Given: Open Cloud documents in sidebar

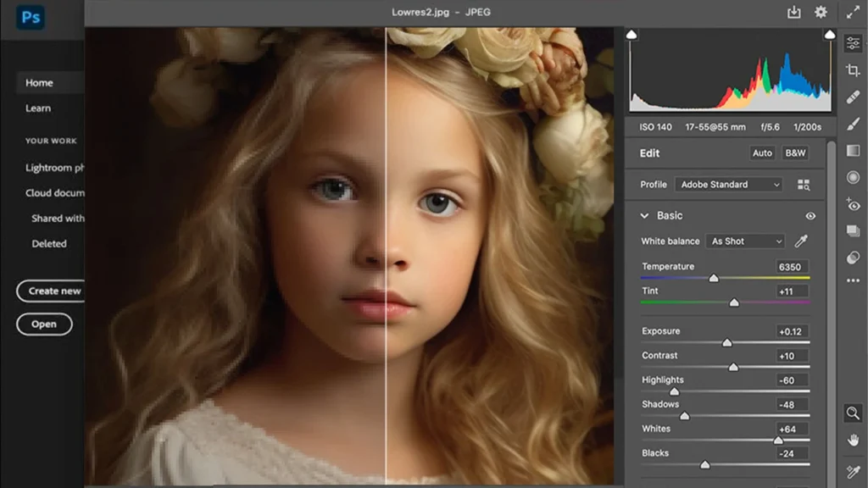Looking at the screenshot, I should (x=55, y=193).
